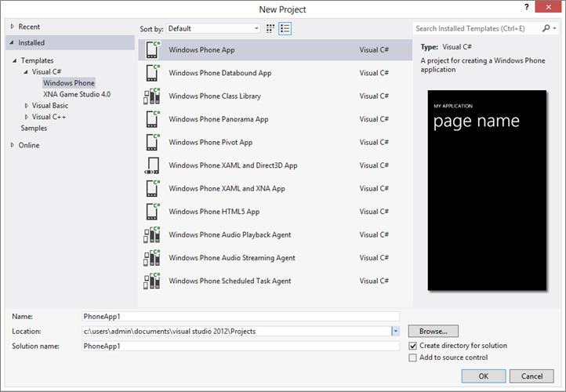The height and width of the screenshot is (392, 566).
Task: Select the Windows Phone tree item
Action: click(68, 83)
